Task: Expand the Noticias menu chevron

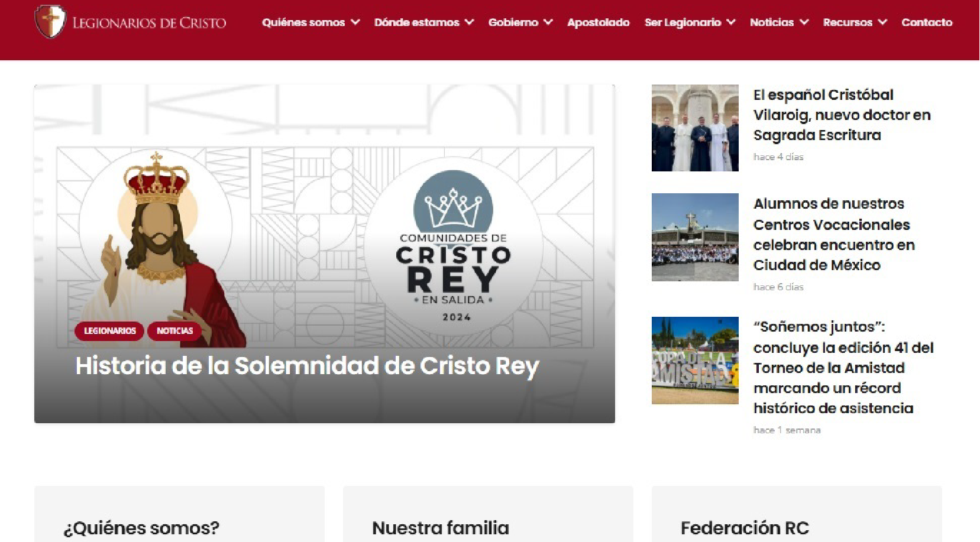Action: 804,22
